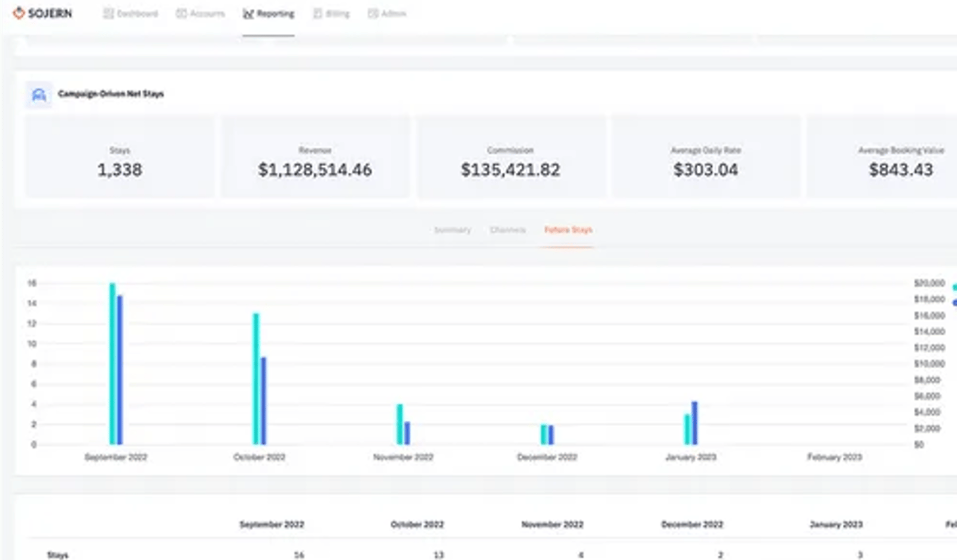The width and height of the screenshot is (957, 560).
Task: Click the September 2022 chart axis label
Action: tap(115, 457)
